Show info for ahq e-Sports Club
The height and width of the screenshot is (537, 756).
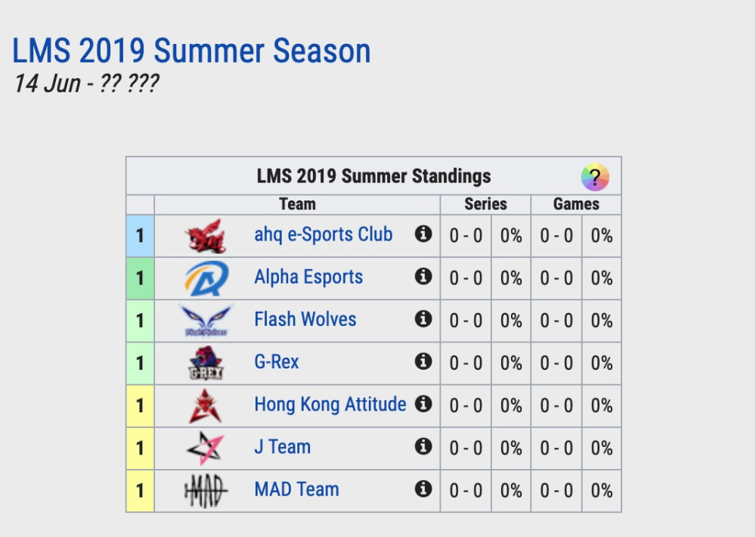[x=423, y=234]
